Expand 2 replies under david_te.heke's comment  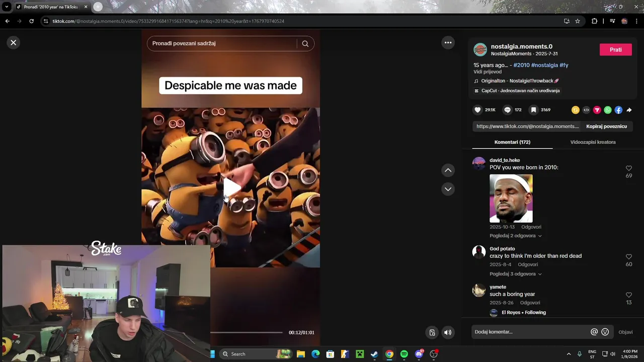coord(516,236)
